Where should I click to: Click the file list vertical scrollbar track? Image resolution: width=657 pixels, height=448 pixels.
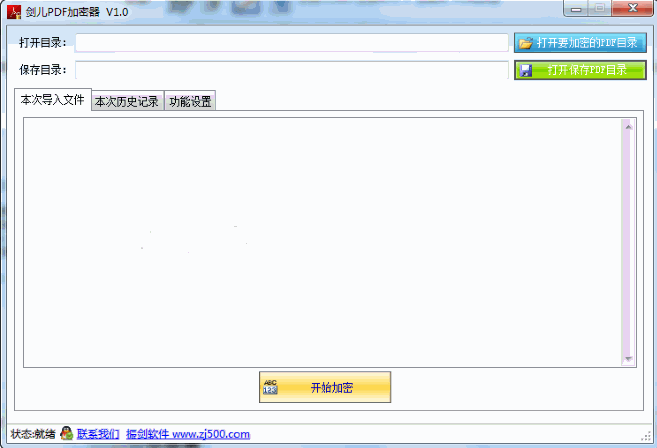point(628,242)
